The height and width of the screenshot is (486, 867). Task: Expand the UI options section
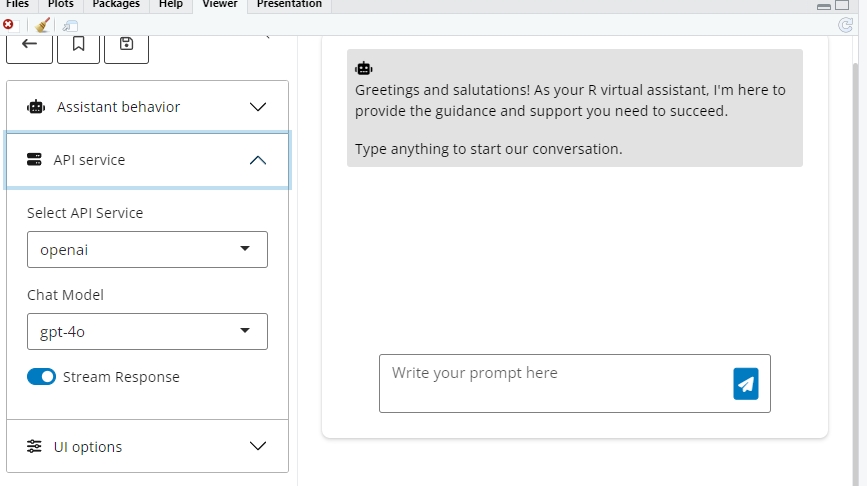point(148,446)
